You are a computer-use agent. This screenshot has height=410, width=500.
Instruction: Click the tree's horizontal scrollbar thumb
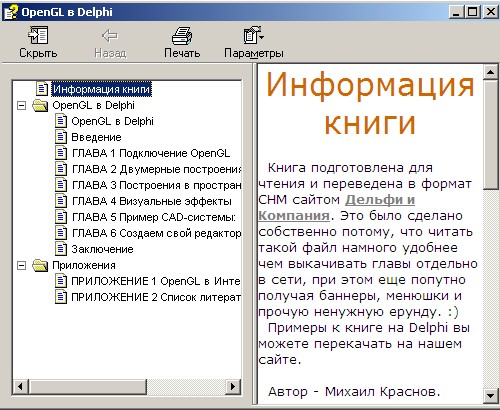click(88, 387)
